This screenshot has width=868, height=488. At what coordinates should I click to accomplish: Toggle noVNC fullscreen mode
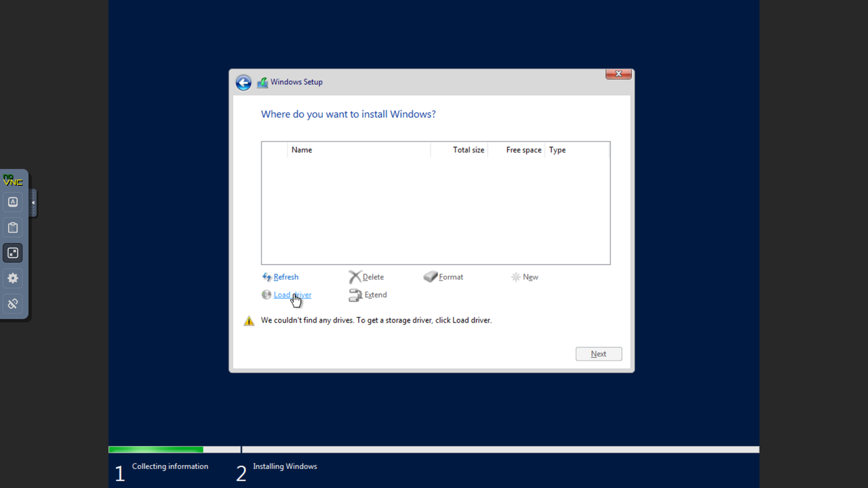[x=13, y=253]
